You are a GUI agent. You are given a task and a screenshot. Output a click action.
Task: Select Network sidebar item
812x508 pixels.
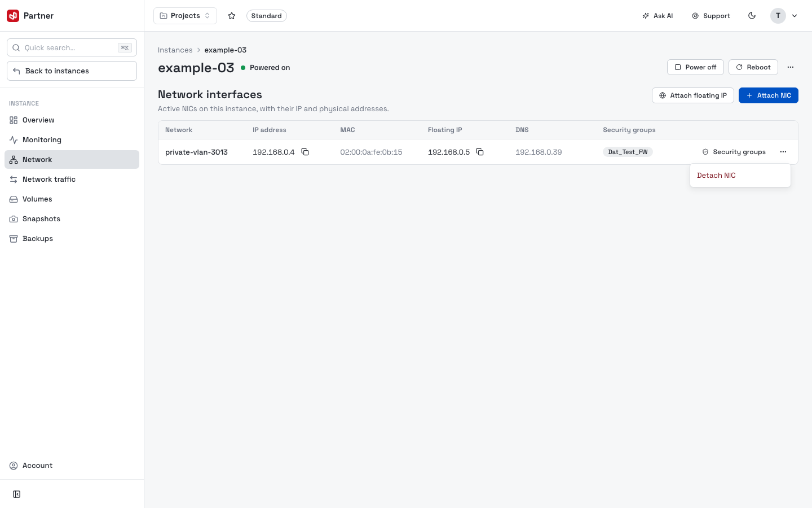coord(72,160)
